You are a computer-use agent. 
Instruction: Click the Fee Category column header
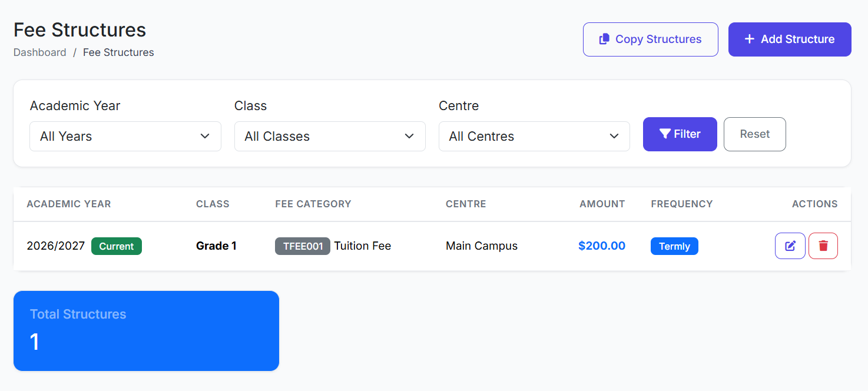click(x=313, y=204)
